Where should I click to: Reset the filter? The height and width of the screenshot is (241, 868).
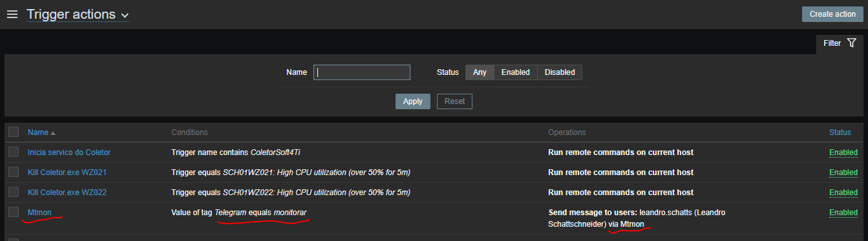click(x=454, y=101)
